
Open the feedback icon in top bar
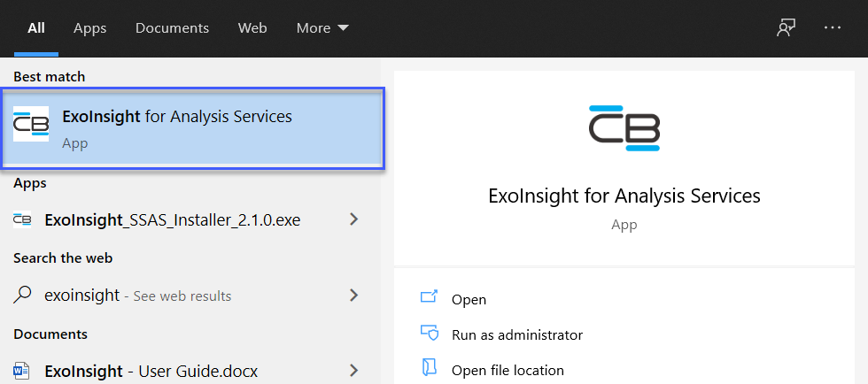(x=785, y=28)
